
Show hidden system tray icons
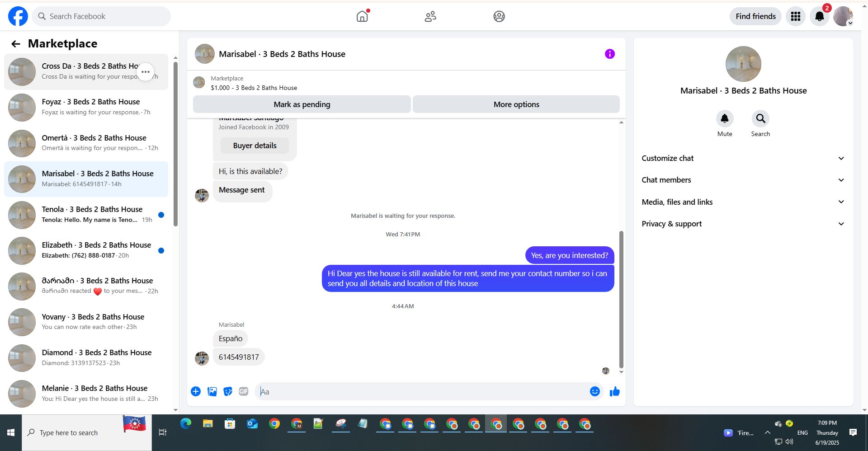point(768,432)
